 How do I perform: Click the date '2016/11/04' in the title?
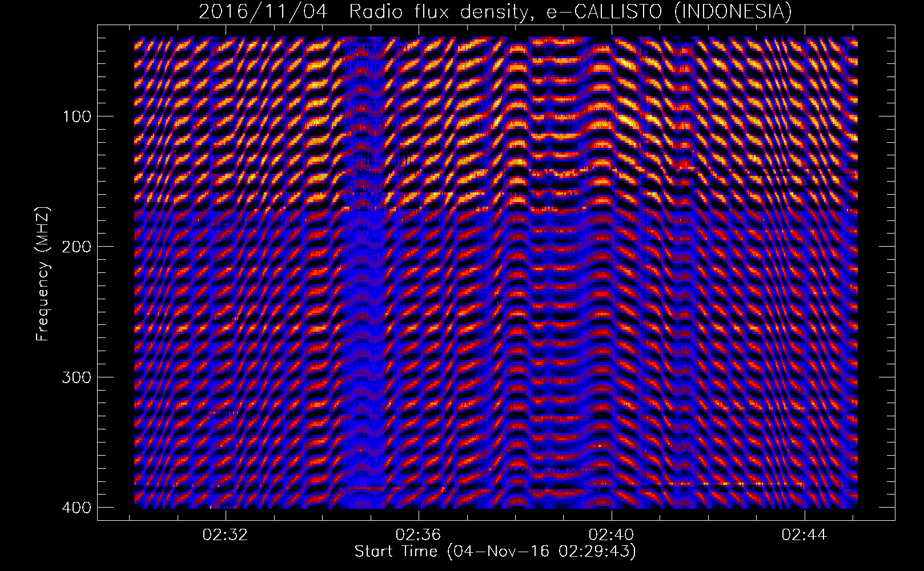pos(263,12)
